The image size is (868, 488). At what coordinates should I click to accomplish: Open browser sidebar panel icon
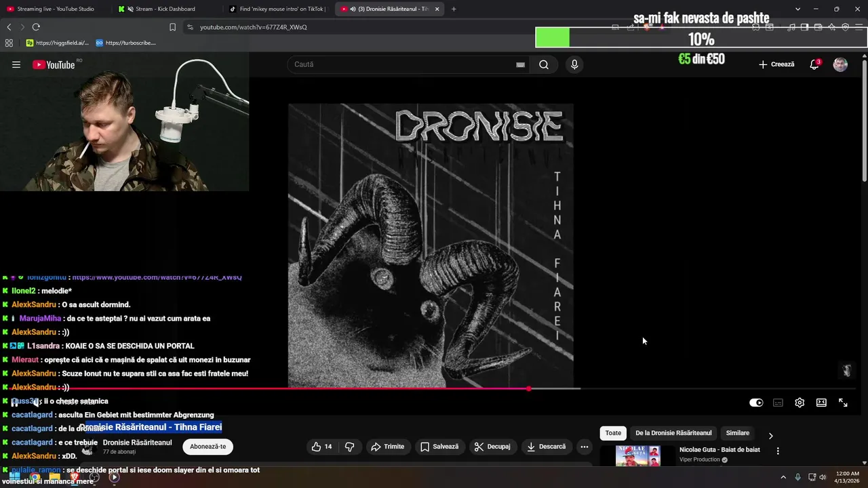pos(804,27)
